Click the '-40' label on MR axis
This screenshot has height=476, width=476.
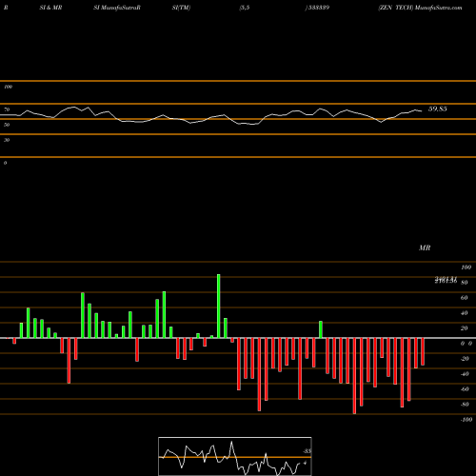coord(465,374)
